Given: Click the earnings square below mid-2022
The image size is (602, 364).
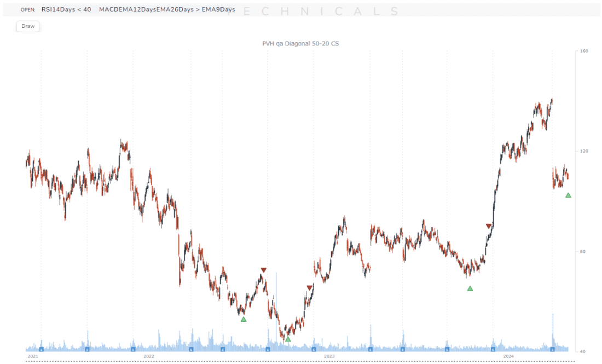Looking at the screenshot, I should (222, 350).
